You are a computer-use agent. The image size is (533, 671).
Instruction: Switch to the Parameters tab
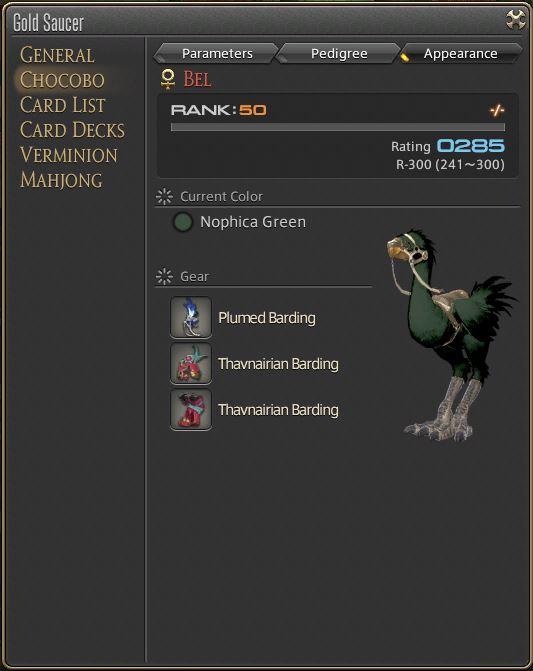coord(216,53)
